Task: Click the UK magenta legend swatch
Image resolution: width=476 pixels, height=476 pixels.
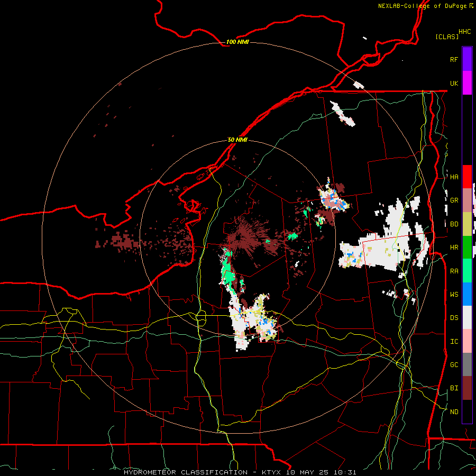Action: tap(467, 83)
